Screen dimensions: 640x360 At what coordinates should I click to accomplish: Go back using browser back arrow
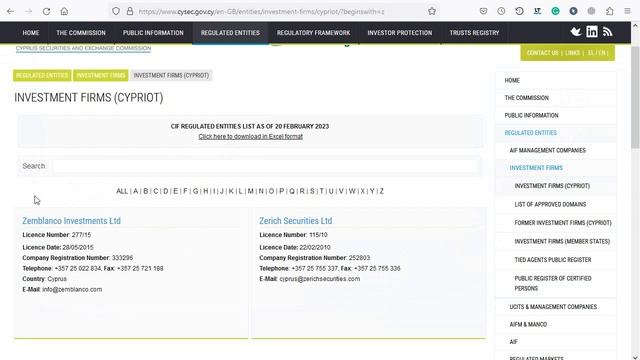10,11
